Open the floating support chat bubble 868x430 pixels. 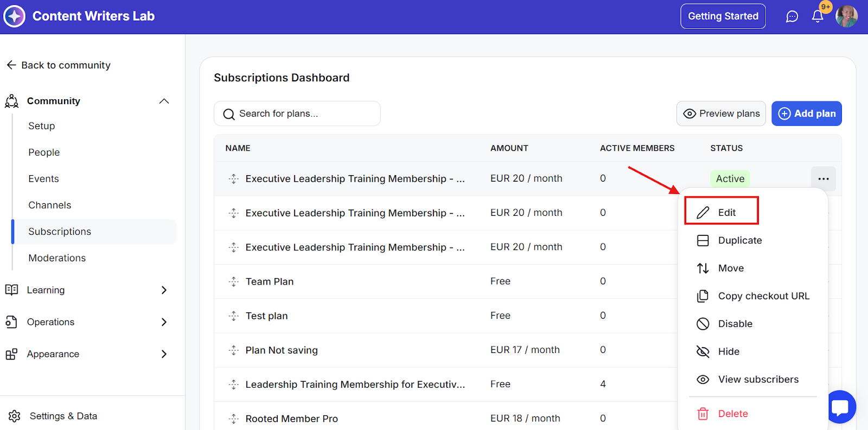[841, 407]
